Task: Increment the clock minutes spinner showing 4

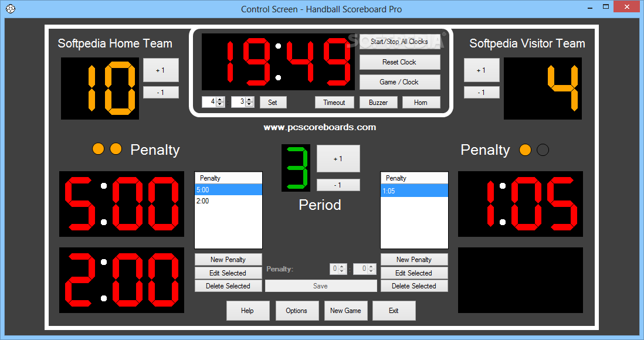Action: pyautogui.click(x=221, y=100)
